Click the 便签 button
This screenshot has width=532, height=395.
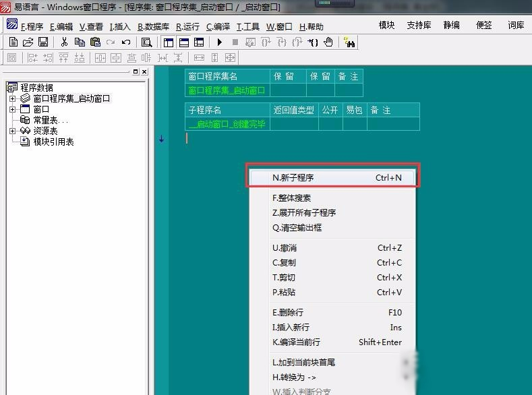click(483, 25)
